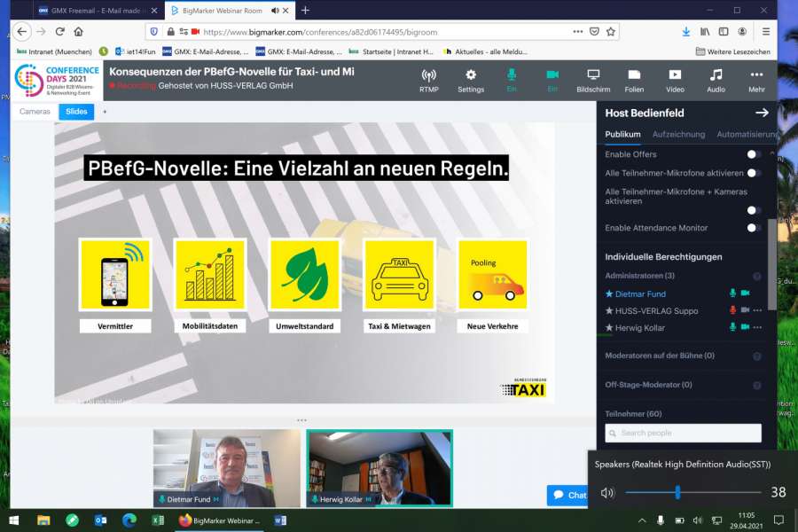Open the Audio sharing tool
Screen dimensions: 798x532
[x=716, y=81]
